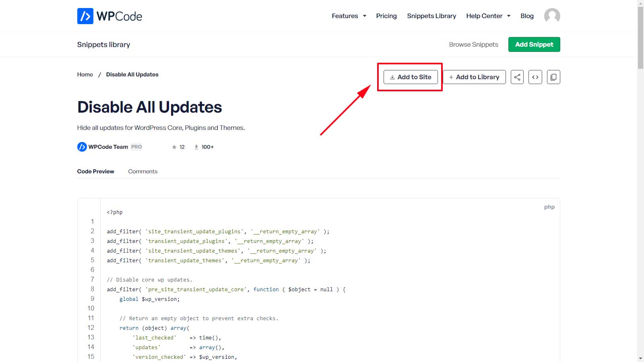The image size is (644, 362).
Task: Click the 'pre_site_transient_update_core' code line
Action: point(226,289)
